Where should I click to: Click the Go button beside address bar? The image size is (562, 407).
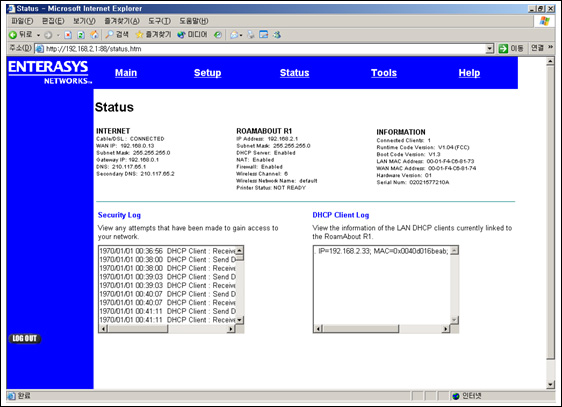(511, 48)
